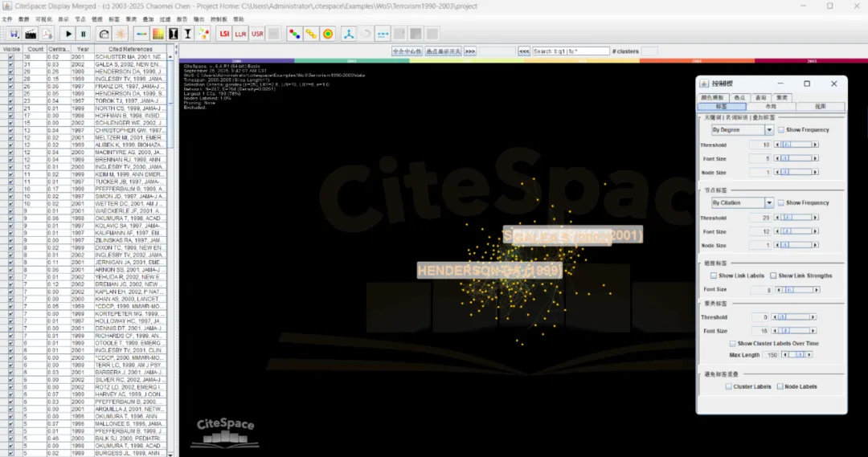The height and width of the screenshot is (457, 868).
Task: Click the red-yellow gradient grid icon
Action: tap(158, 34)
